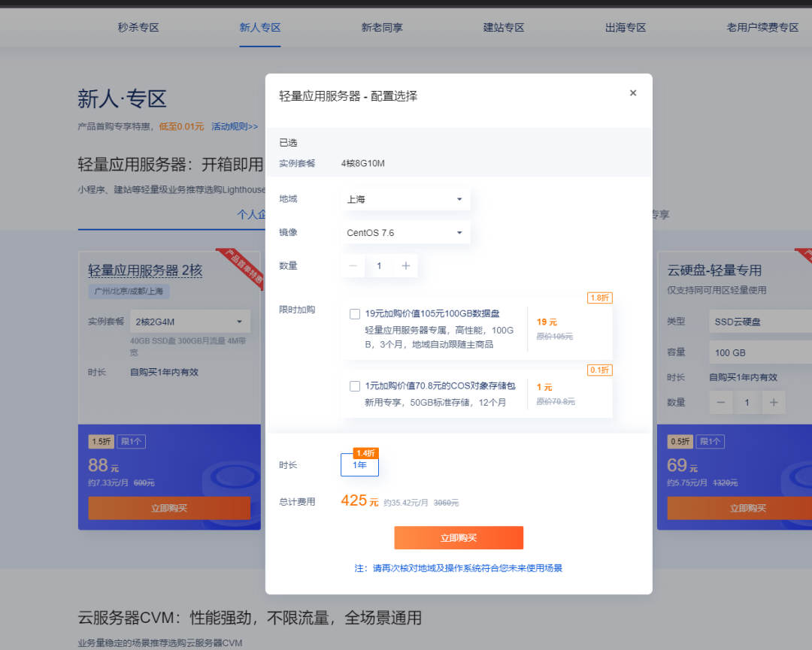
Task: Click the quantity field on the 云硬盘 card
Action: (x=747, y=403)
